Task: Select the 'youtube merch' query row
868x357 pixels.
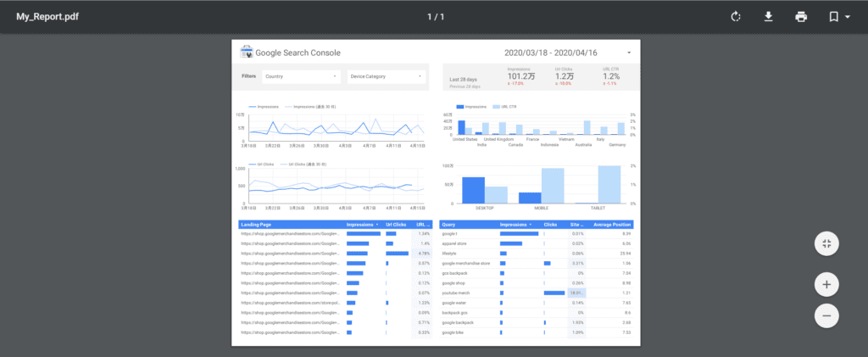Action: pos(537,293)
